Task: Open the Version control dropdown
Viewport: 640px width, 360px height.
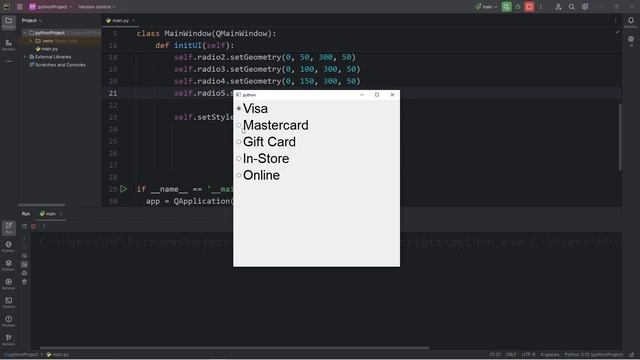Action: point(97,7)
